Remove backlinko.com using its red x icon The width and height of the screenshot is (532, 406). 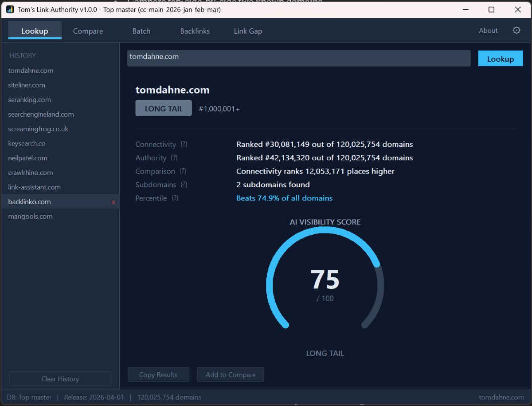point(114,201)
